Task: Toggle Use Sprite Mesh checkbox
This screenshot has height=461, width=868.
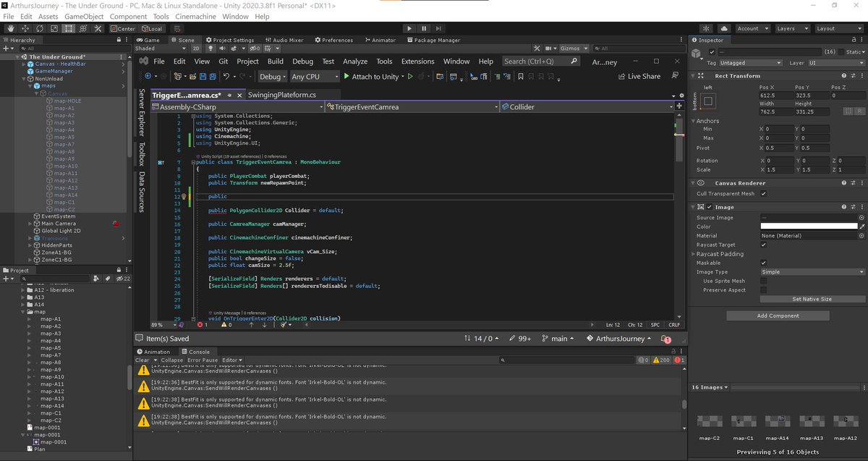Action: coord(764,281)
